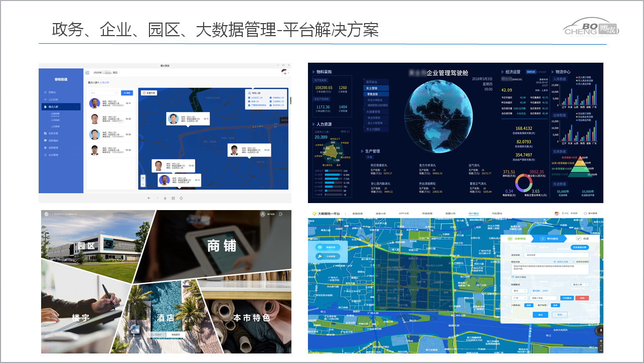Click the blue 提交 submit button
This screenshot has width=644, height=363.
click(540, 315)
